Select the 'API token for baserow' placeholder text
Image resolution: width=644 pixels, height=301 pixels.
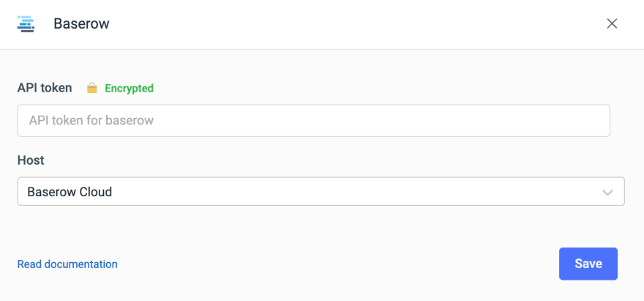[91, 120]
